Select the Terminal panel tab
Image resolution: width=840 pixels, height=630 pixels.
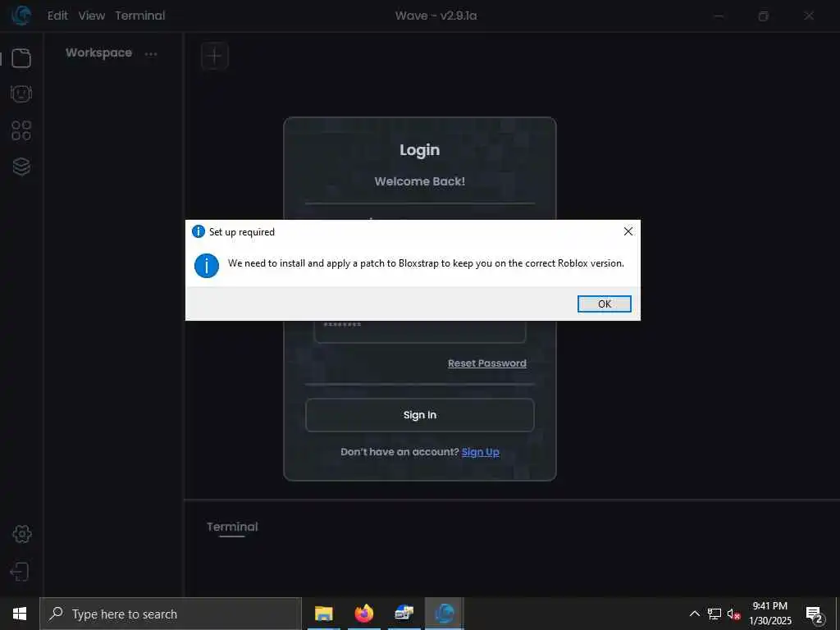click(232, 527)
